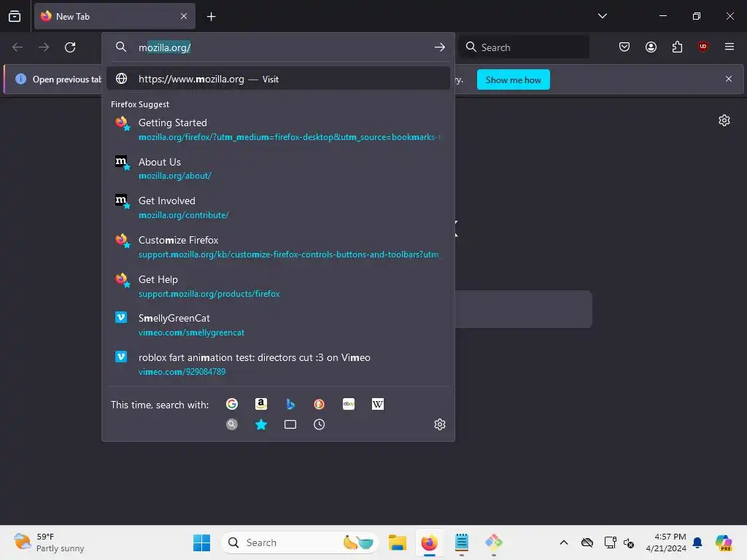The height and width of the screenshot is (560, 747).
Task: Open the application hamburger menu
Action: point(729,47)
